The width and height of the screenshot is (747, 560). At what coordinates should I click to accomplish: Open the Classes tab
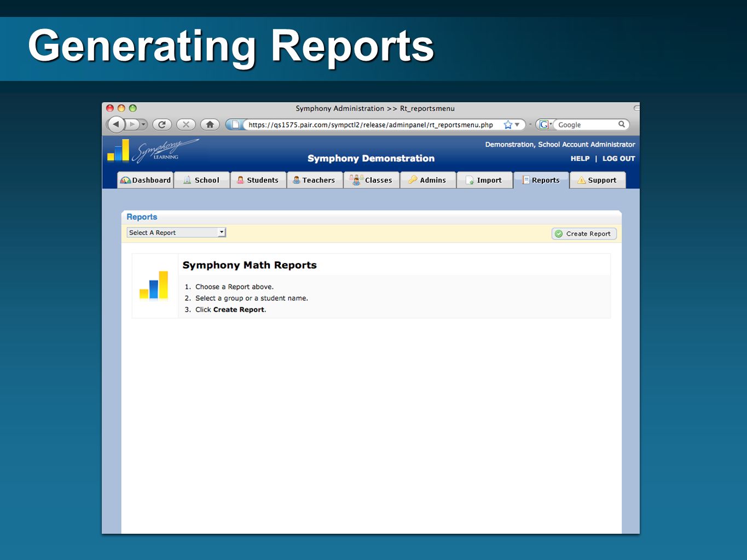point(372,180)
